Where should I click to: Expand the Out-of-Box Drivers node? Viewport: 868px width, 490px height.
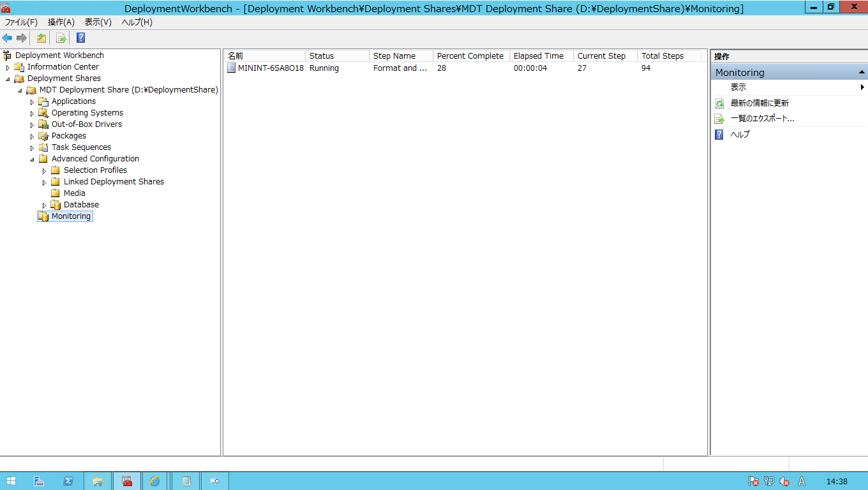pos(33,125)
